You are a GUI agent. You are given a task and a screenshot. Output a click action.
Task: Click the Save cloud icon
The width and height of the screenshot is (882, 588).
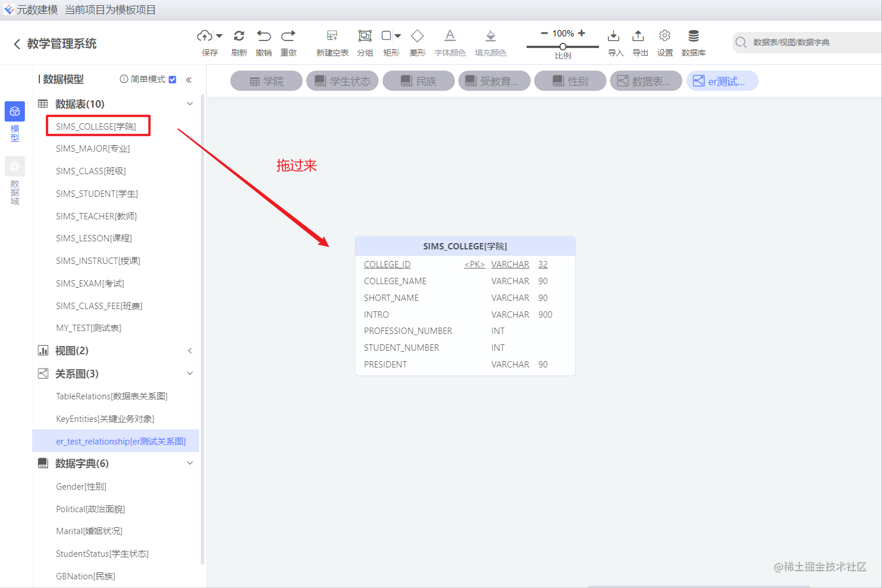pos(204,36)
